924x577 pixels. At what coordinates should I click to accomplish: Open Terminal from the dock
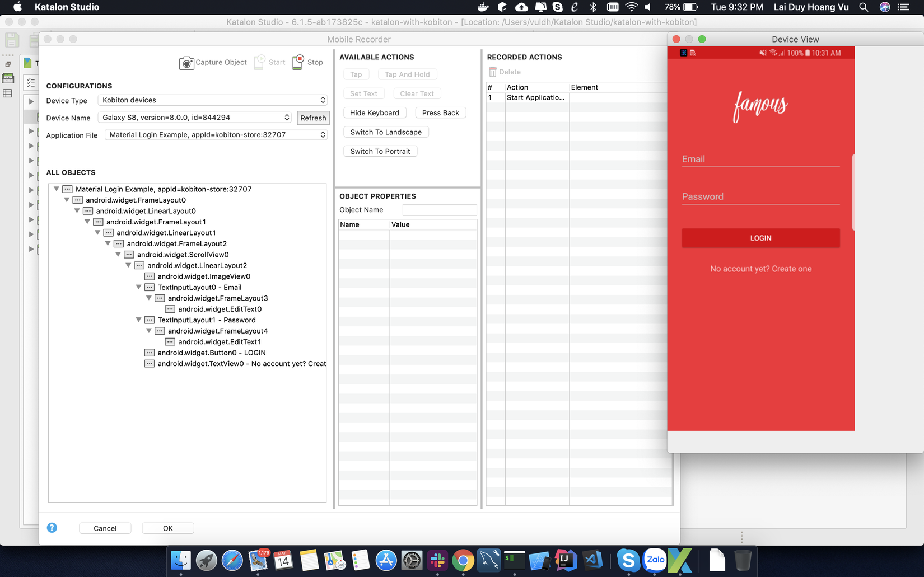[x=514, y=560]
